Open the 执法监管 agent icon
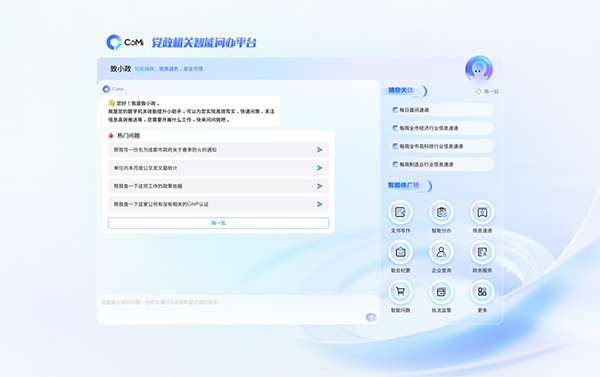 (x=441, y=292)
